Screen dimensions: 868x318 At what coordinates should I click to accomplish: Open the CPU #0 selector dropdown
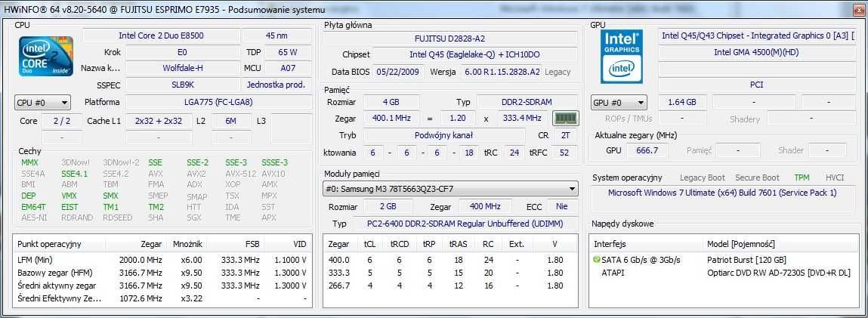pos(43,103)
